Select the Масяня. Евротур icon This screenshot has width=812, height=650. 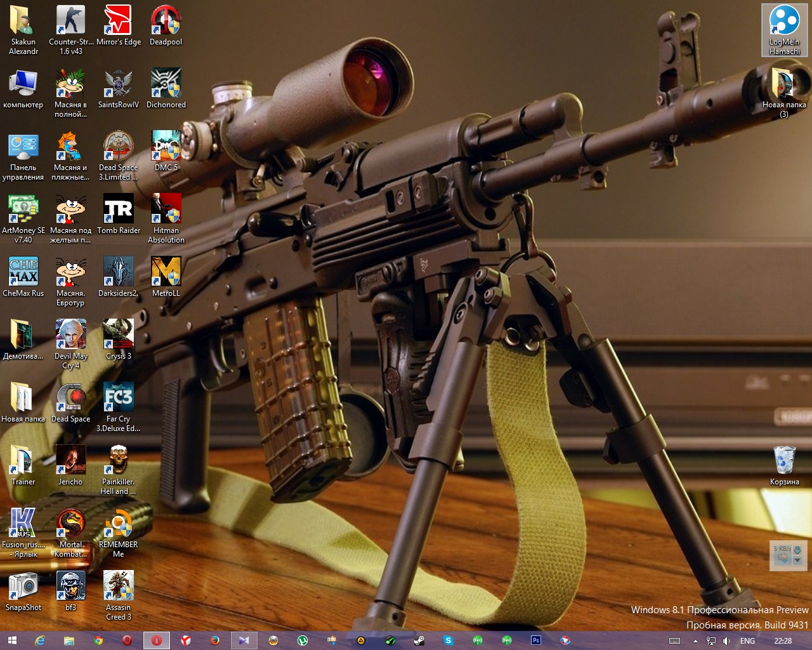[x=71, y=281]
